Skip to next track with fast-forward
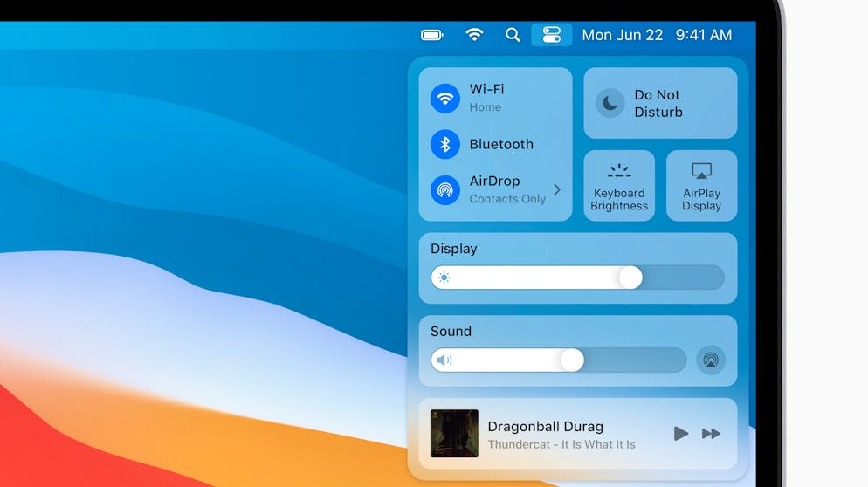The height and width of the screenshot is (487, 868). tap(712, 433)
